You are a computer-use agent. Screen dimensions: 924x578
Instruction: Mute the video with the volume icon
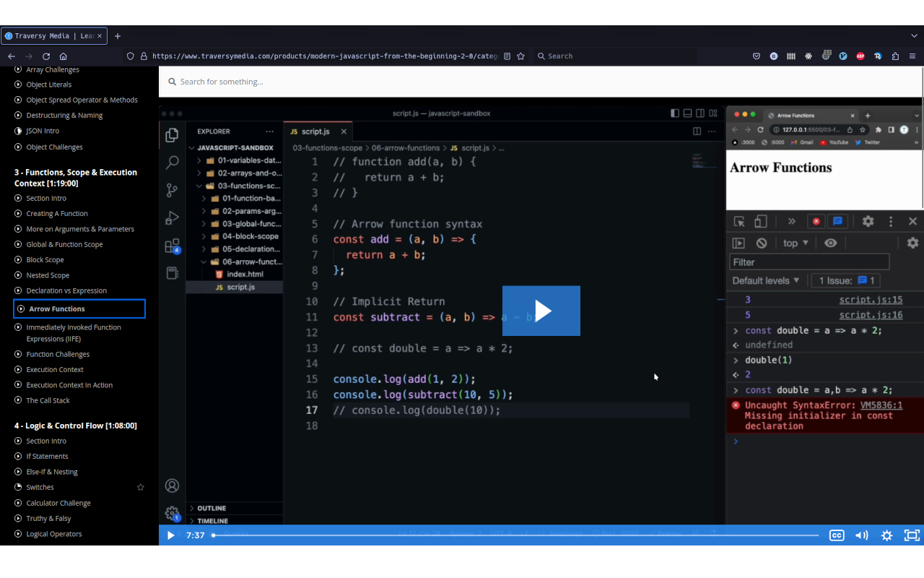[x=861, y=535]
